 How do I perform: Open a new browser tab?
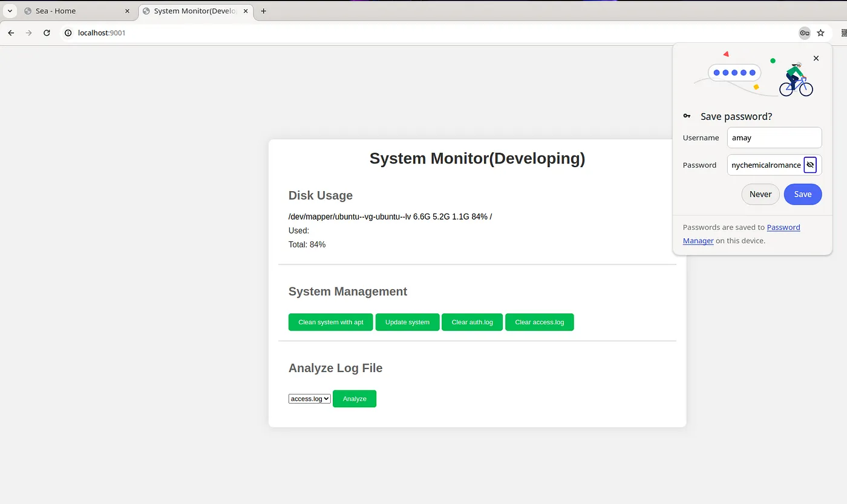pyautogui.click(x=263, y=11)
